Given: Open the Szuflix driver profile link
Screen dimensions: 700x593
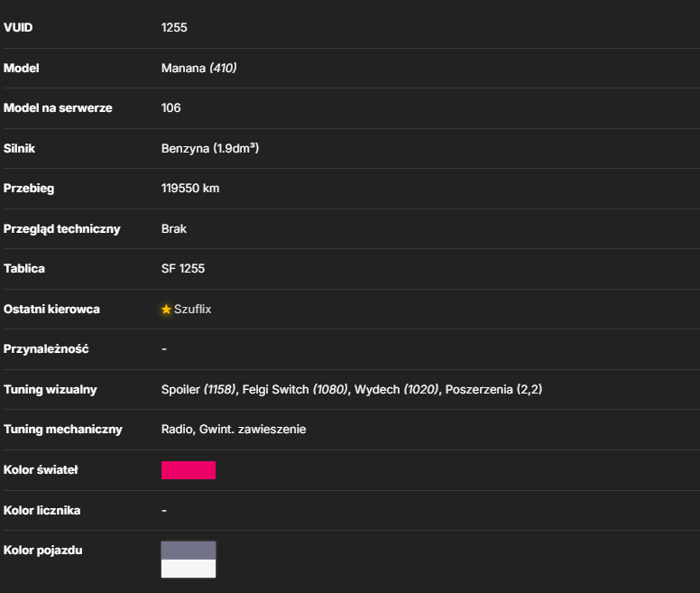Looking at the screenshot, I should [192, 309].
